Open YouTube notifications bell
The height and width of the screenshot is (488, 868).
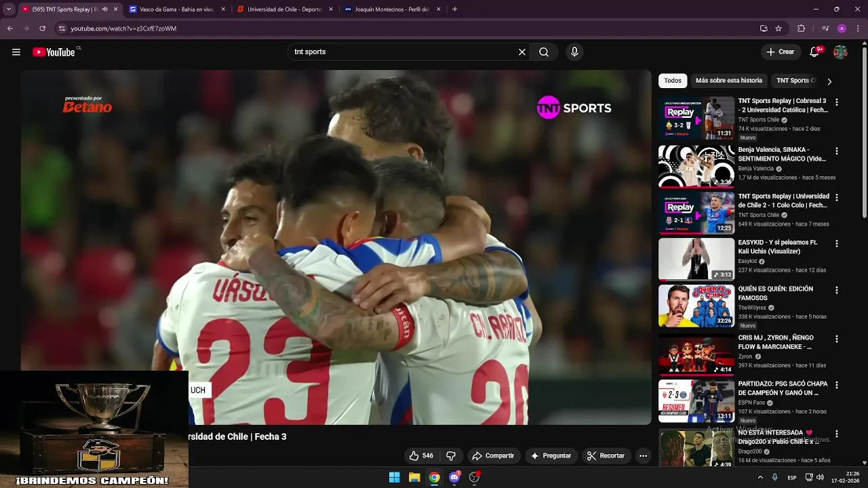tap(815, 52)
